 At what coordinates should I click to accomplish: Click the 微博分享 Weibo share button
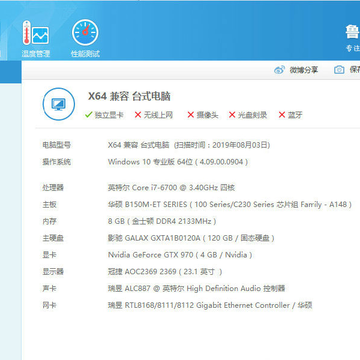[296, 70]
